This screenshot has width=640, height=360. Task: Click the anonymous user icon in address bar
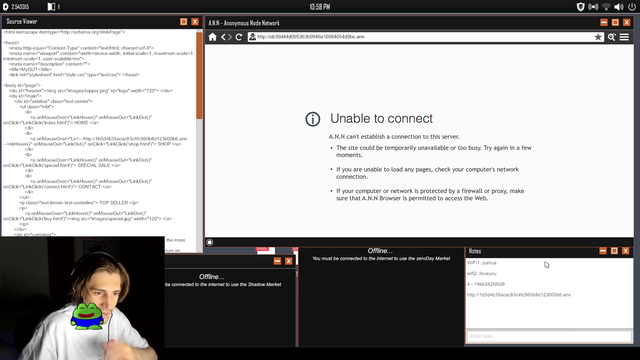point(252,37)
